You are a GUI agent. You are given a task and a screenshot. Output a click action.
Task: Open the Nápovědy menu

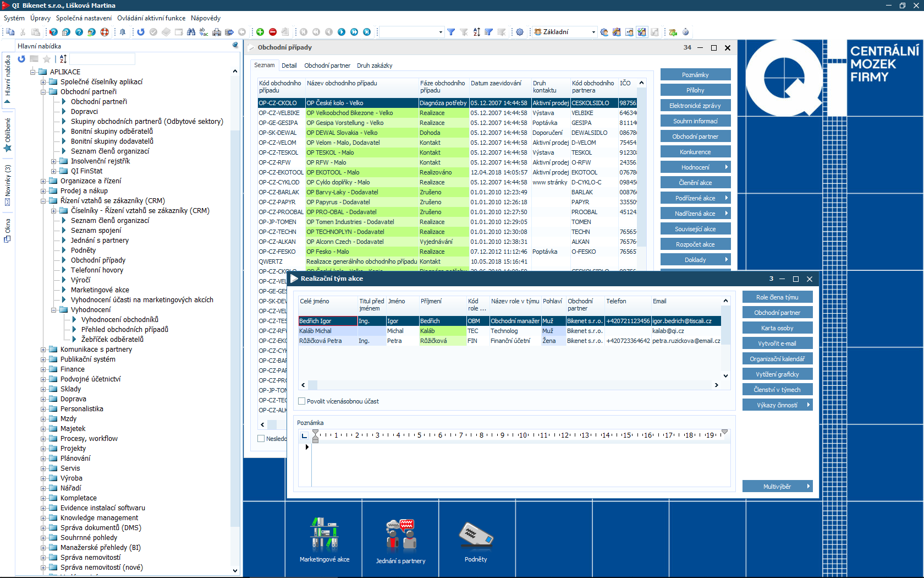[x=205, y=18]
